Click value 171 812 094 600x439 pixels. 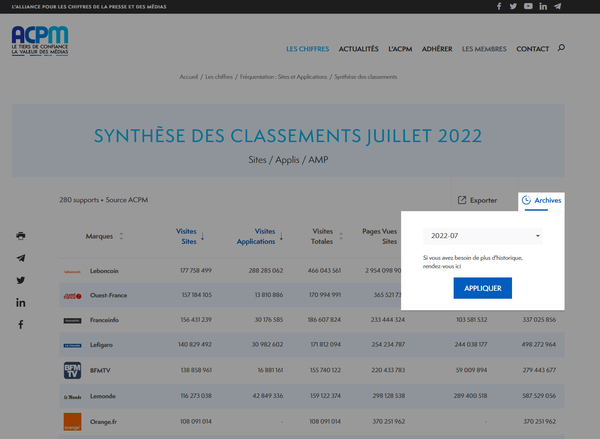click(x=325, y=344)
